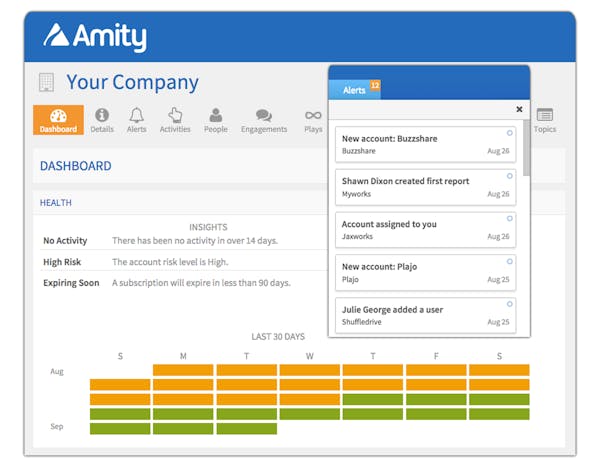Image resolution: width=600 pixels, height=467 pixels.
Task: Click the DASHBOARD heading
Action: pos(76,166)
